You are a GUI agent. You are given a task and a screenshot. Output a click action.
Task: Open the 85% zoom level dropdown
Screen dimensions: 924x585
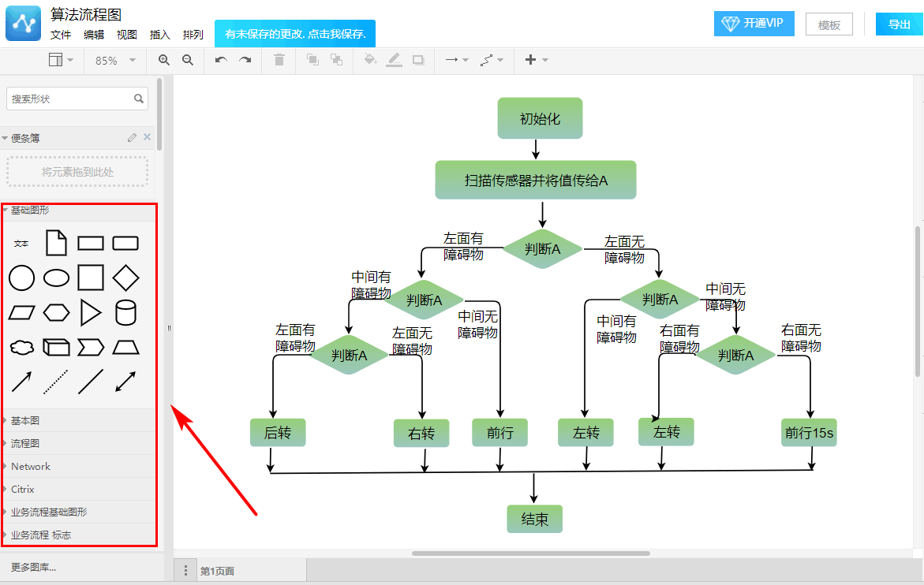[115, 60]
